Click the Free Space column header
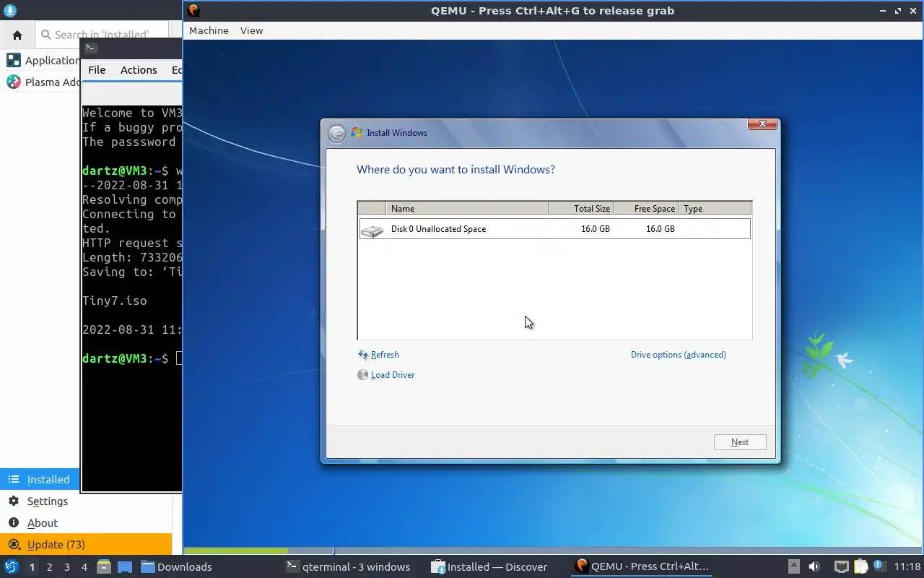This screenshot has width=924, height=578. tap(646, 209)
